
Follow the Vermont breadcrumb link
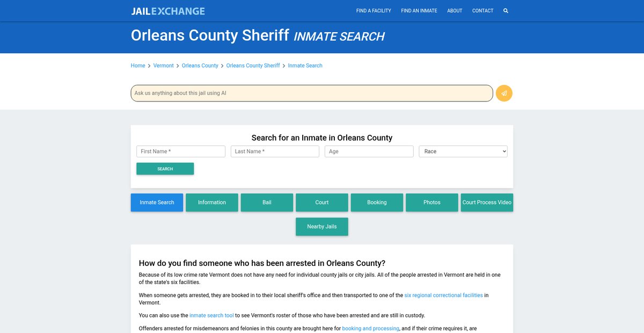(163, 66)
